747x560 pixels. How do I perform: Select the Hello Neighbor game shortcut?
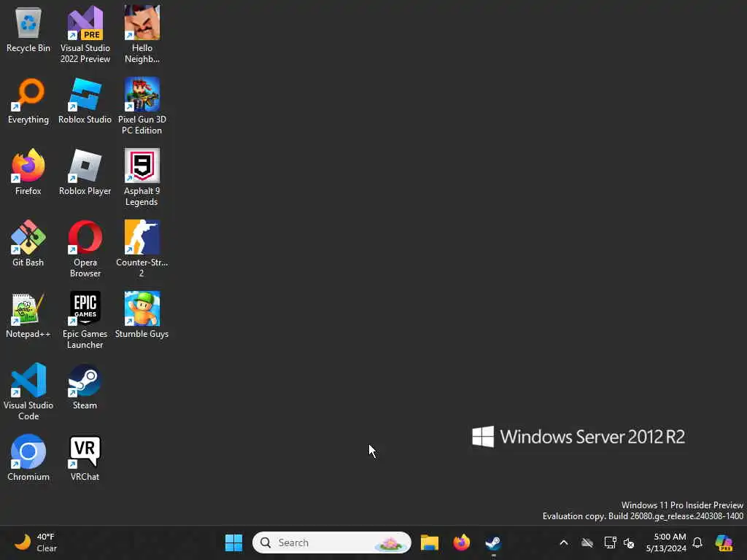[x=142, y=34]
